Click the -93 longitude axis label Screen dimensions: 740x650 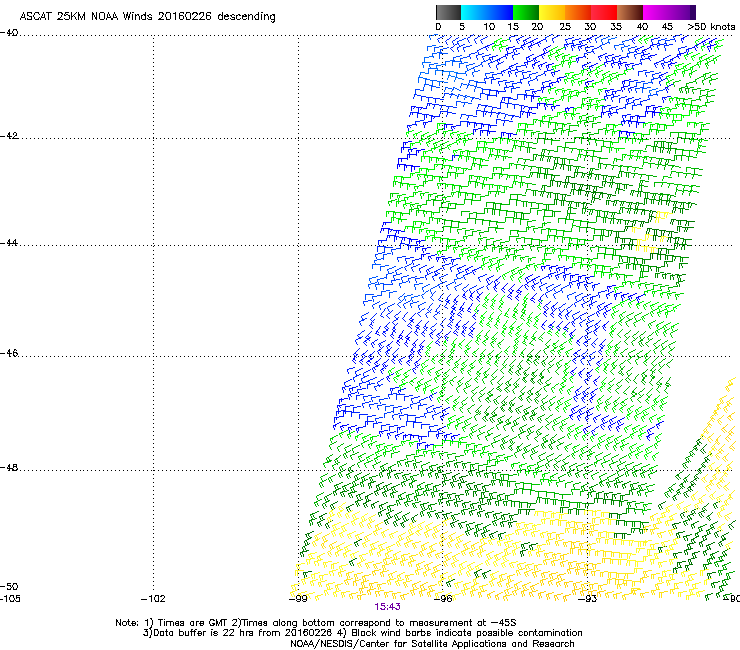[588, 599]
